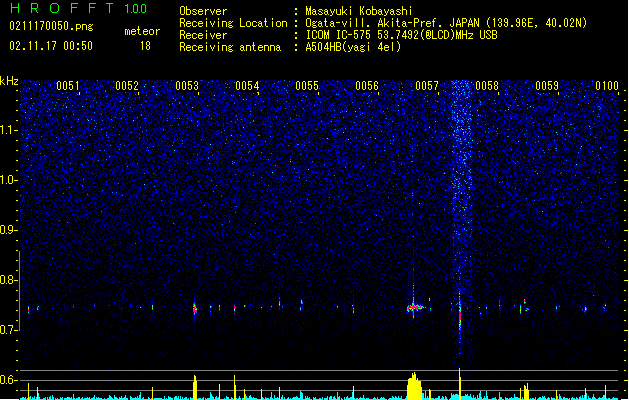Screen dimensions: 629x400
Task: Click the 0052 time marker
Action: pos(127,86)
